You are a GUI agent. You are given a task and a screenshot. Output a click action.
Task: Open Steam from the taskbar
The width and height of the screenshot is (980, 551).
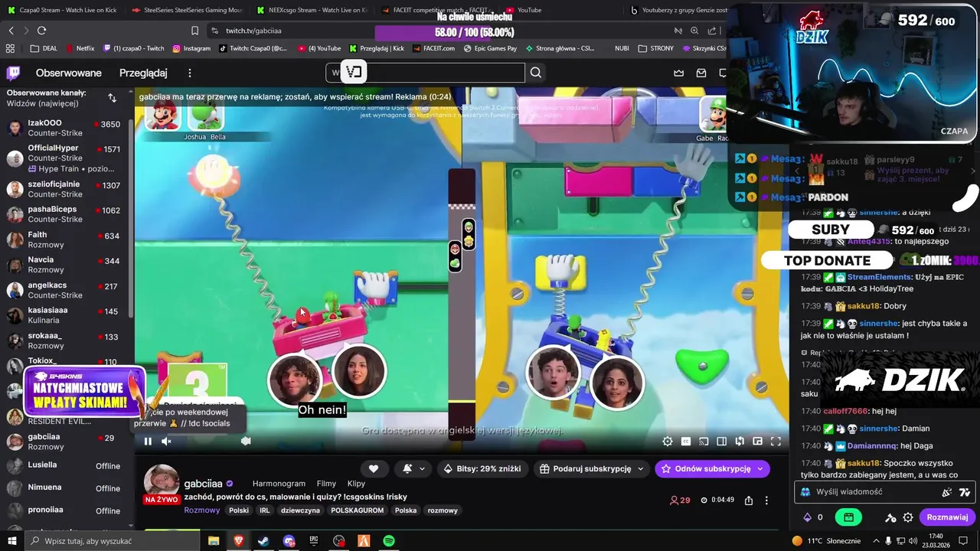(x=263, y=541)
